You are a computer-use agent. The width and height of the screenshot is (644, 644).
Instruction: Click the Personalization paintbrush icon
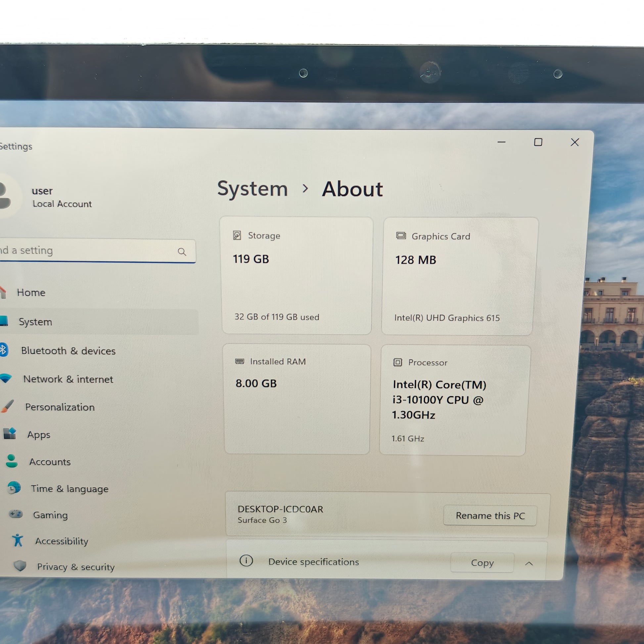[x=7, y=406]
